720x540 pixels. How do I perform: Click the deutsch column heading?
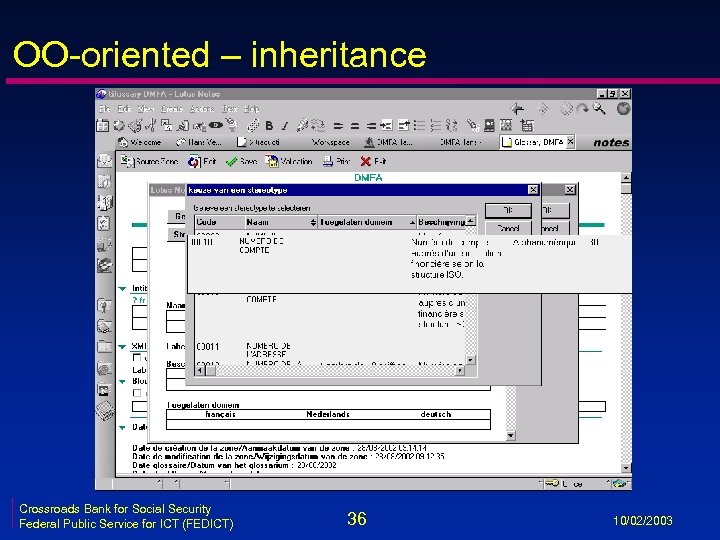[436, 414]
